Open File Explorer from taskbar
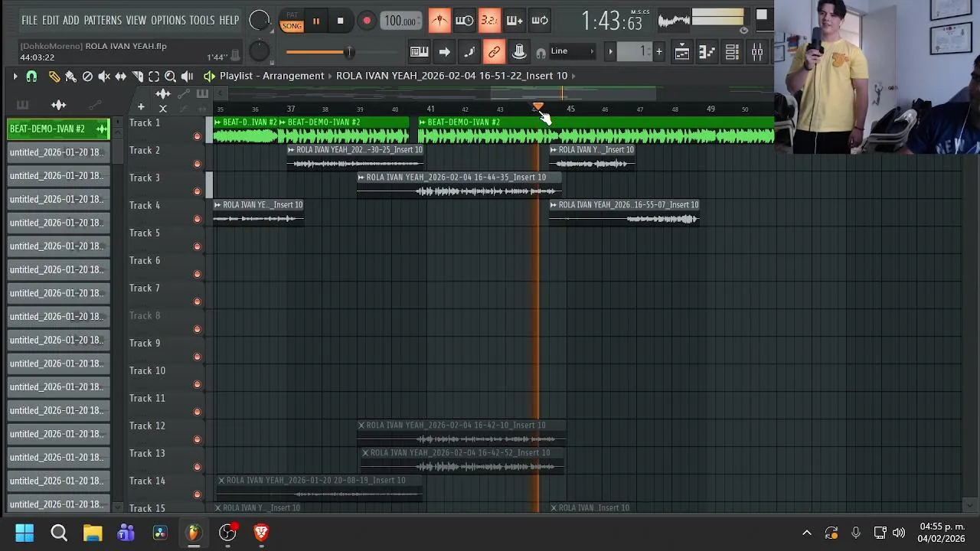The width and height of the screenshot is (980, 551). click(x=93, y=532)
